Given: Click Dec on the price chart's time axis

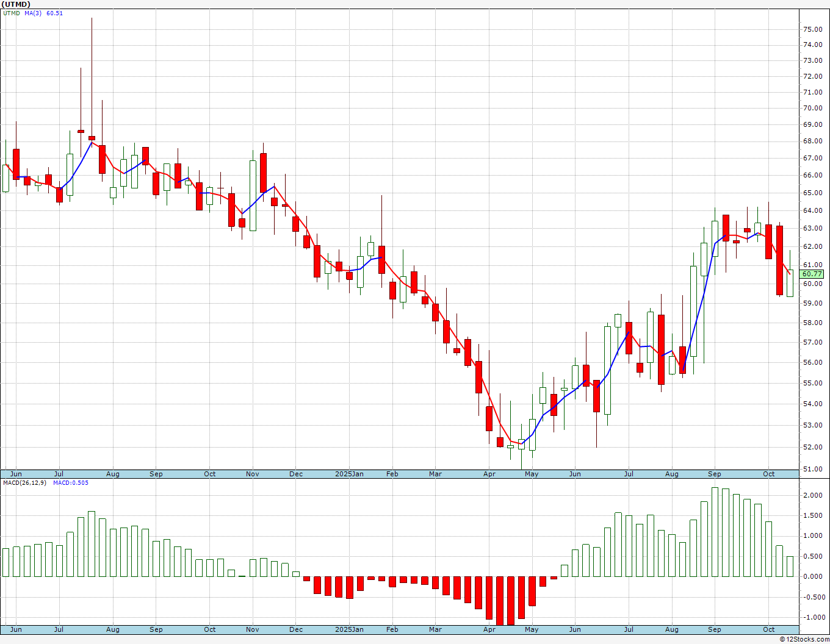Looking at the screenshot, I should 296,474.
